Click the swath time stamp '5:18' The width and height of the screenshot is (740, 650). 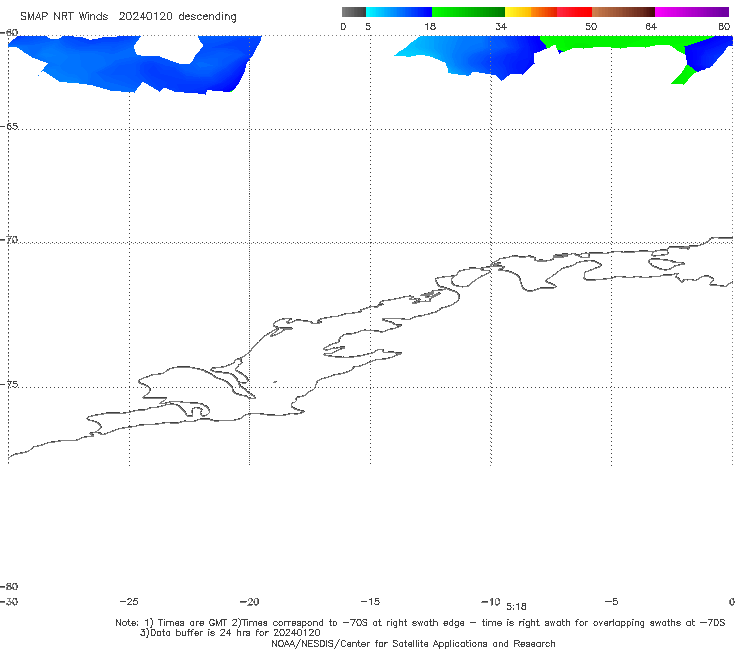pyautogui.click(x=516, y=607)
